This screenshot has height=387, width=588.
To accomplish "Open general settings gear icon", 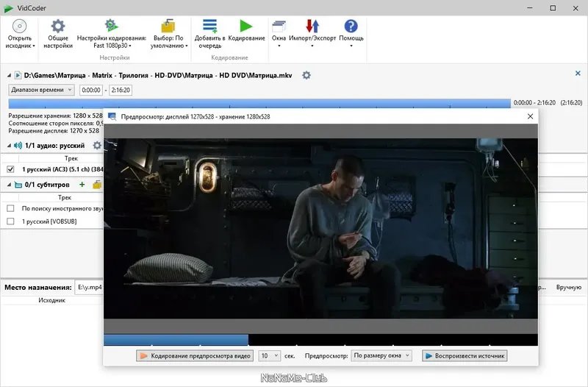I will (58, 26).
